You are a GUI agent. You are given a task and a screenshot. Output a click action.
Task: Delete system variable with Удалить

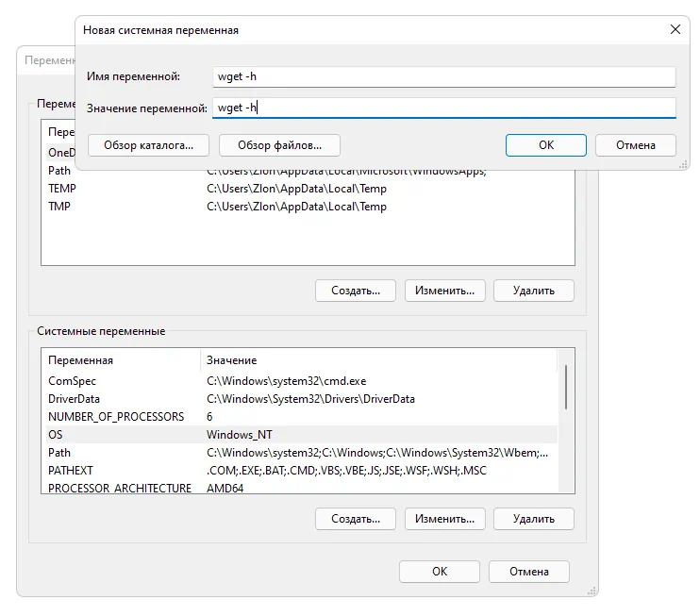pyautogui.click(x=533, y=519)
